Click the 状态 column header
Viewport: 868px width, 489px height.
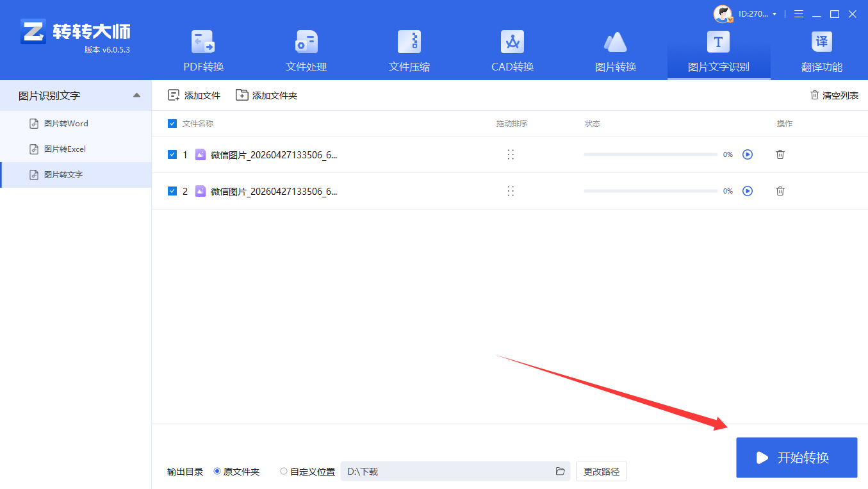[x=593, y=124]
